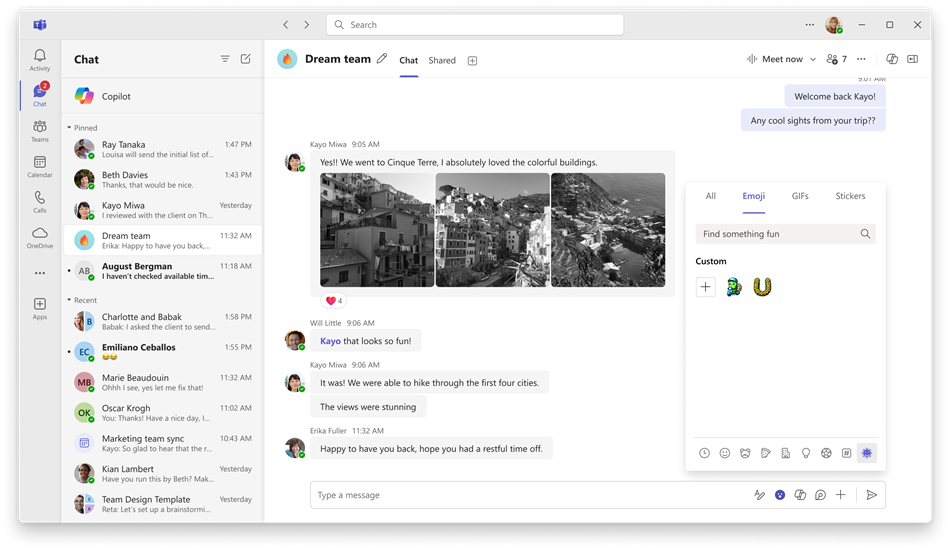Image resolution: width=950 pixels, height=550 pixels.
Task: Open the Copilot chat entry
Action: coord(162,96)
